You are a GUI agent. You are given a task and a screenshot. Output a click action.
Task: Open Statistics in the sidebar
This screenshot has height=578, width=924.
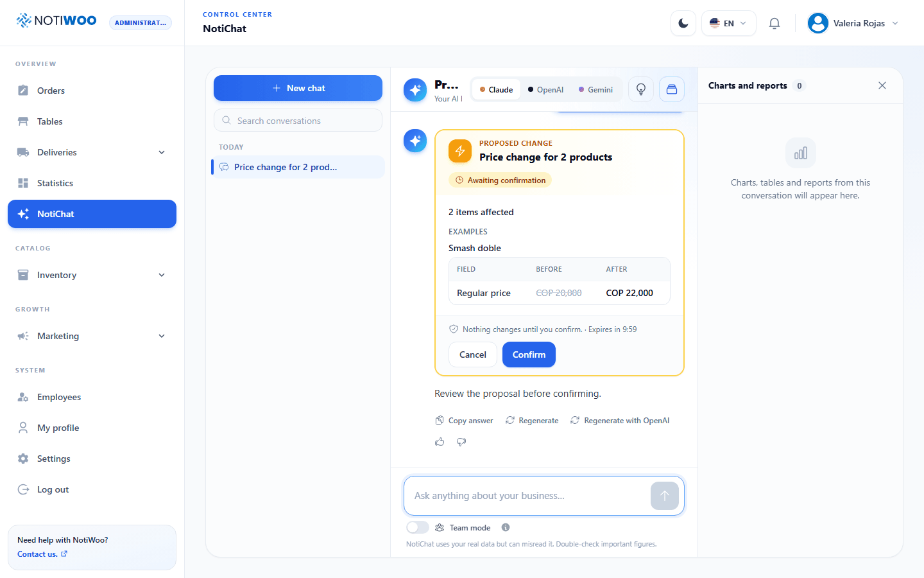(x=92, y=183)
